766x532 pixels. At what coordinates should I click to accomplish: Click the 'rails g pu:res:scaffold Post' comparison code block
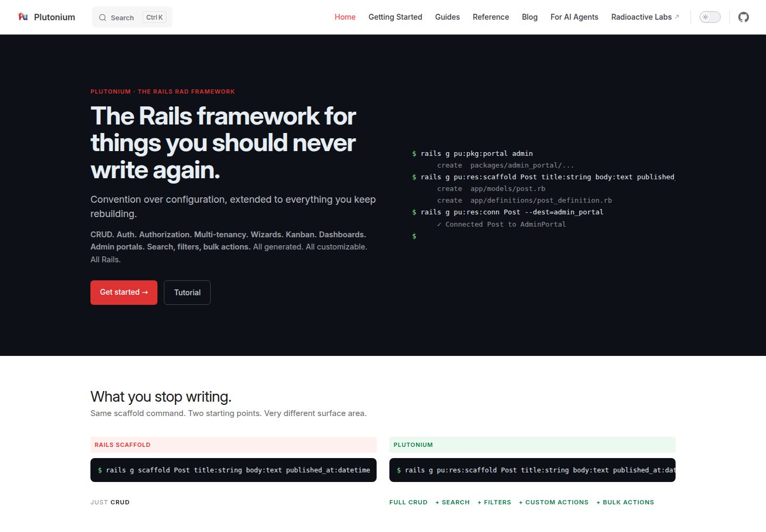point(532,470)
